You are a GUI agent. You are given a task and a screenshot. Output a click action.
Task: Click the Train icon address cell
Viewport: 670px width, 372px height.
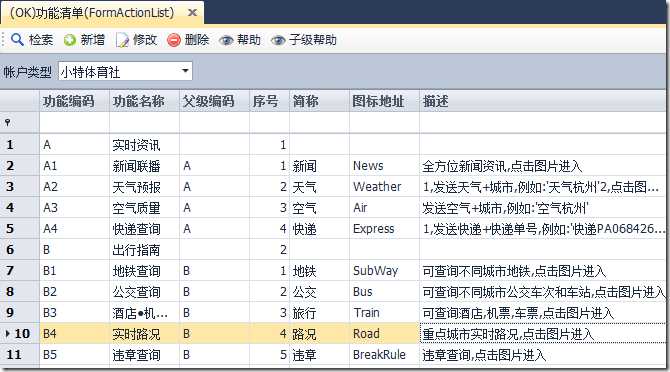coord(385,312)
